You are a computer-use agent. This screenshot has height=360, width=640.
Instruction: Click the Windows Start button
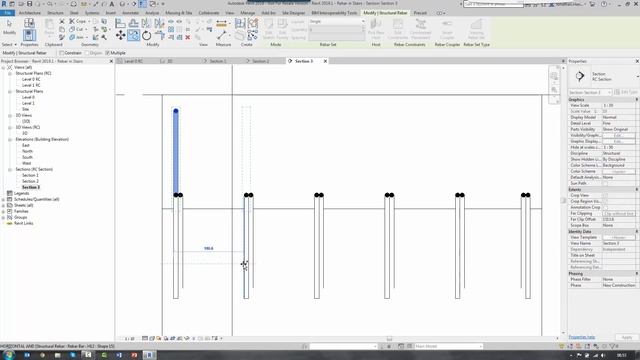[8, 355]
